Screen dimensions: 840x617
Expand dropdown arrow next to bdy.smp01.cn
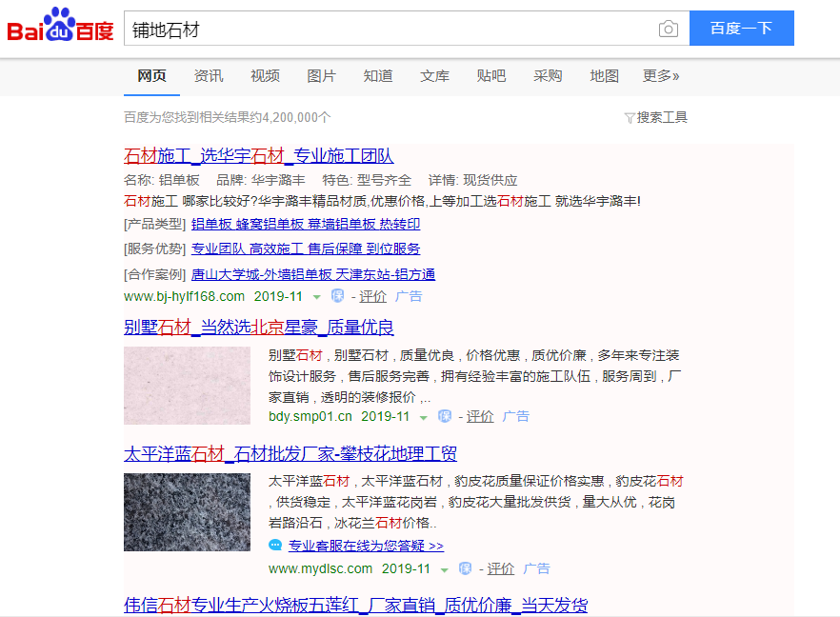pos(423,417)
